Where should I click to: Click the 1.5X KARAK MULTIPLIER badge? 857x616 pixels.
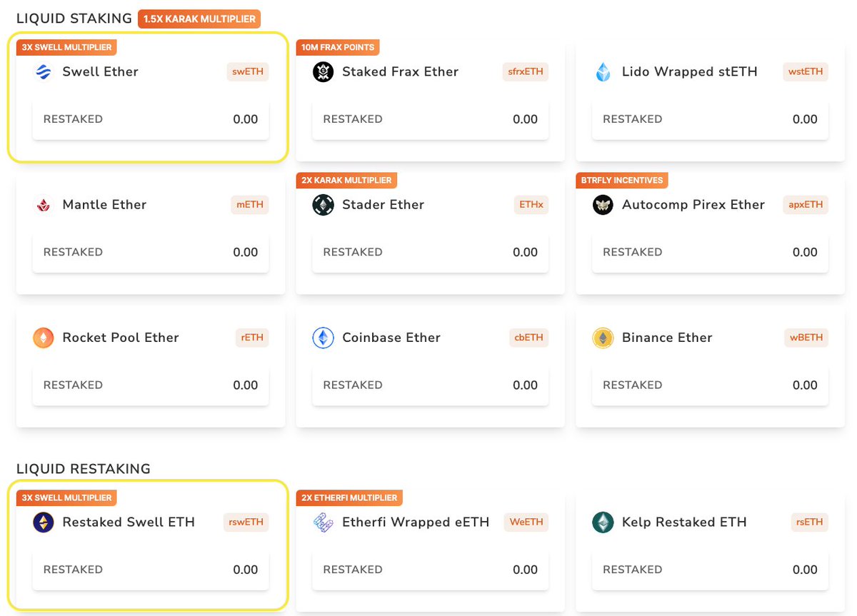coord(199,19)
